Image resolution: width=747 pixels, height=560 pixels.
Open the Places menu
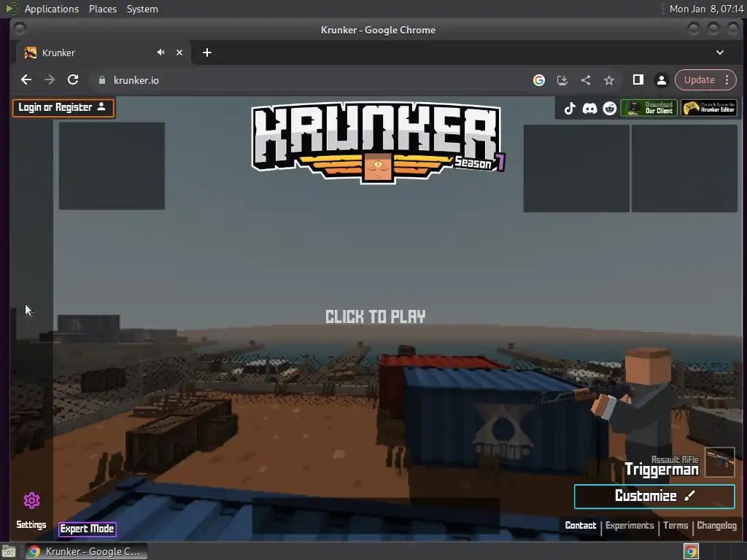tap(103, 9)
